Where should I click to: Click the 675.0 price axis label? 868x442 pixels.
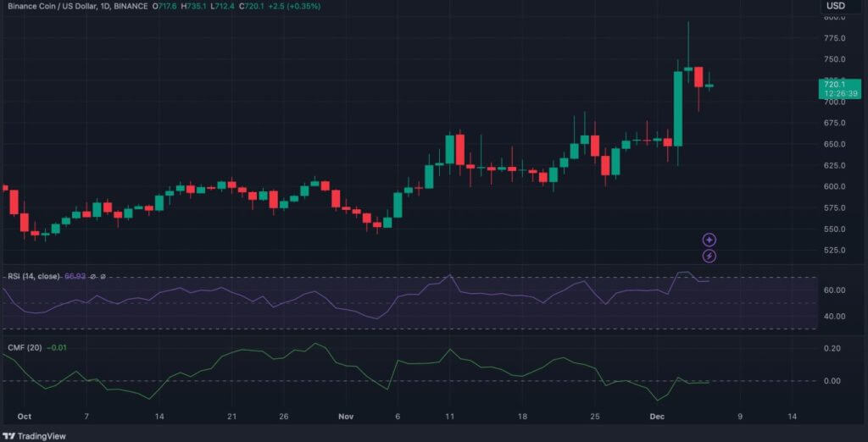(x=834, y=123)
